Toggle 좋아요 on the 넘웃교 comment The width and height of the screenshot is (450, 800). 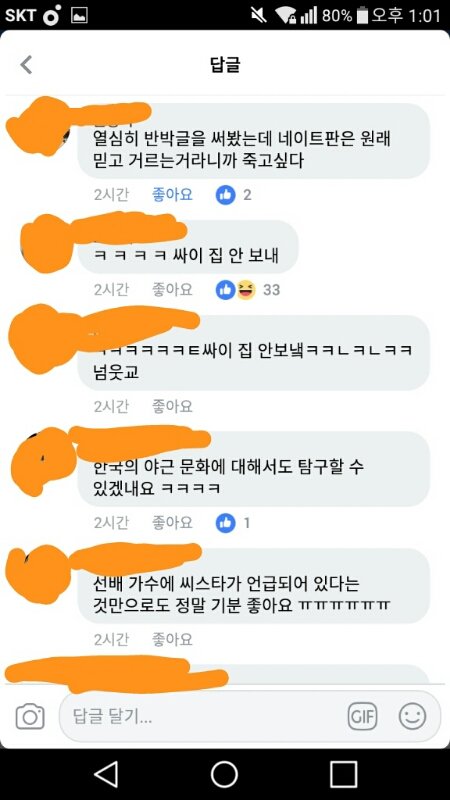tap(172, 406)
